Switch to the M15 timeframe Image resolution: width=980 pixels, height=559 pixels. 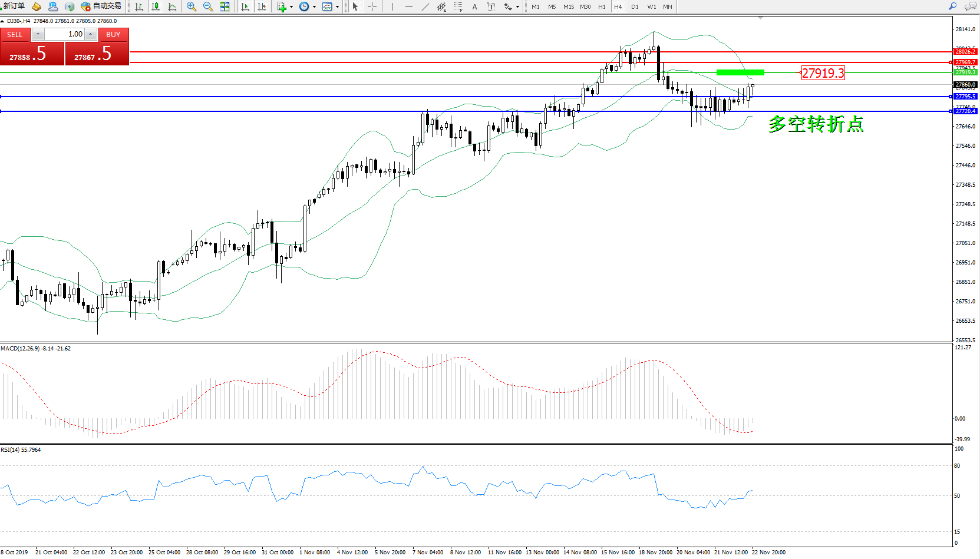click(568, 7)
